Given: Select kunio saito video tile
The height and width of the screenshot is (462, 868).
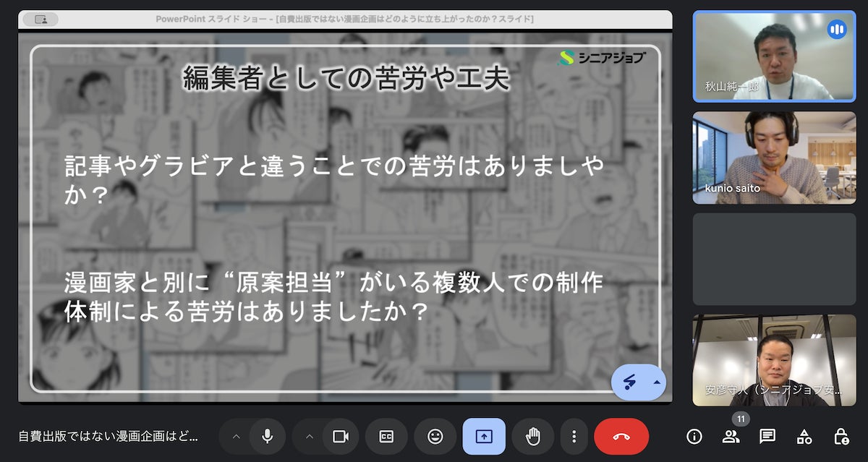Looking at the screenshot, I should [774, 158].
